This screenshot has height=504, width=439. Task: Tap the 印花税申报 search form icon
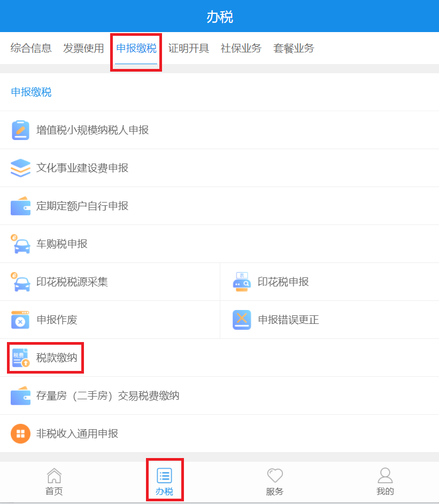pyautogui.click(x=242, y=282)
